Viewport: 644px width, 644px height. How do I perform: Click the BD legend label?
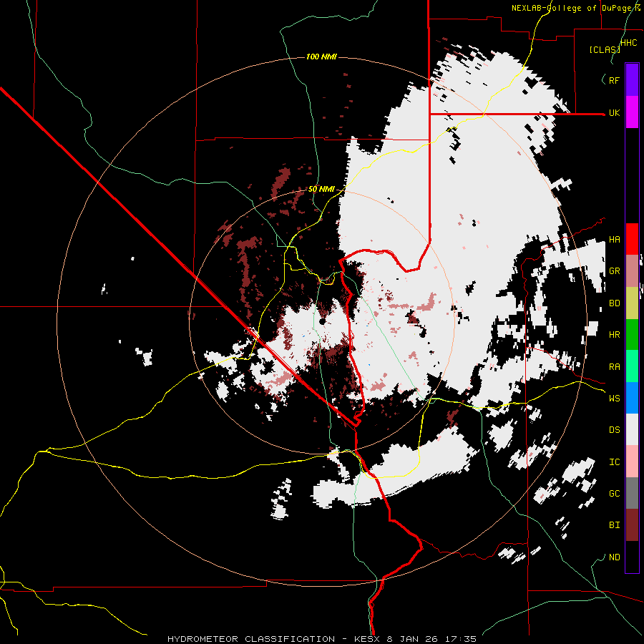(614, 303)
